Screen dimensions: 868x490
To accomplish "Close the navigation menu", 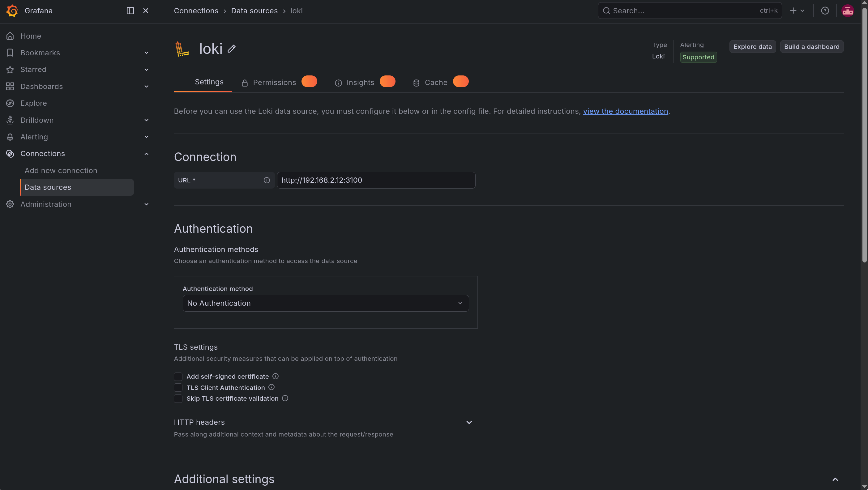I will [146, 11].
